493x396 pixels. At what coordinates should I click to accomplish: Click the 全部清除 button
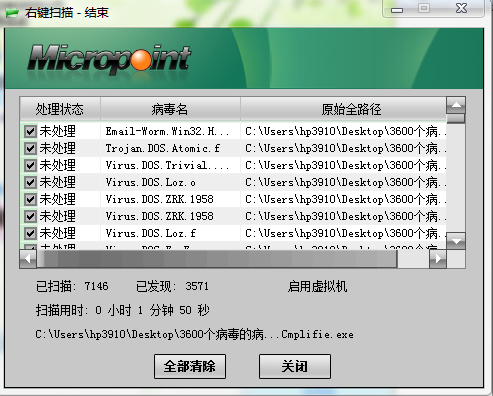pyautogui.click(x=190, y=366)
